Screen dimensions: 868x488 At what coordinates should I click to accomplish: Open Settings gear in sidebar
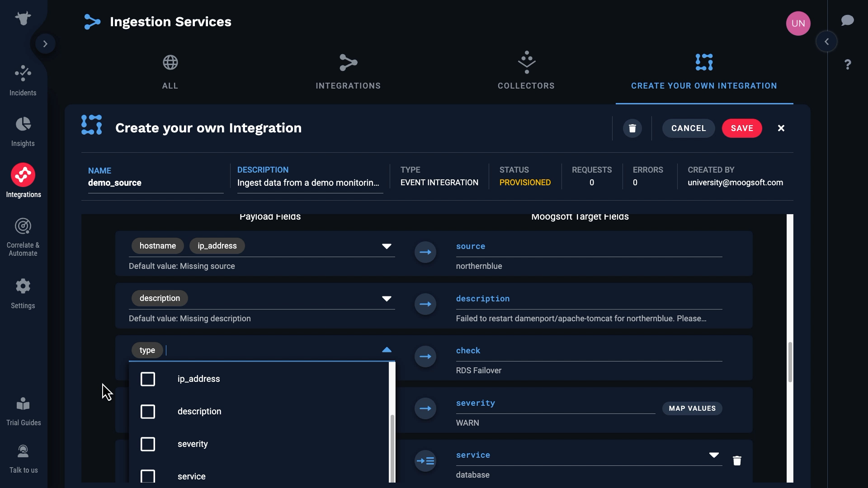[23, 286]
